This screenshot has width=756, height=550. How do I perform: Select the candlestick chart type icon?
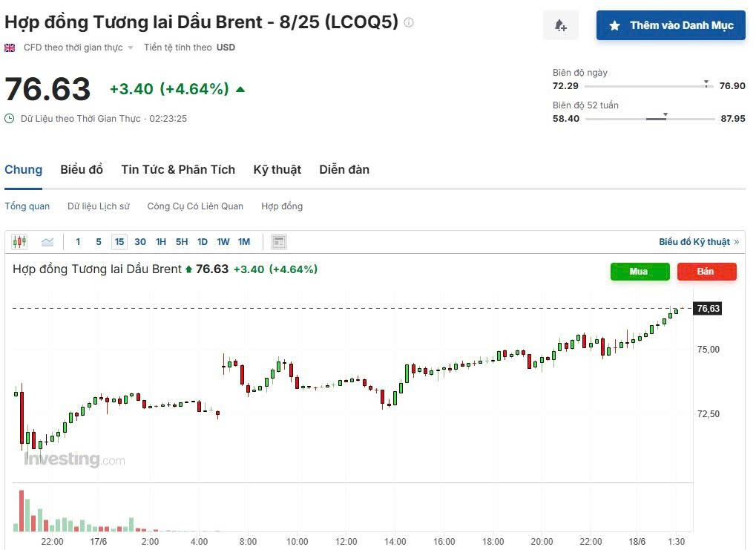pyautogui.click(x=19, y=241)
